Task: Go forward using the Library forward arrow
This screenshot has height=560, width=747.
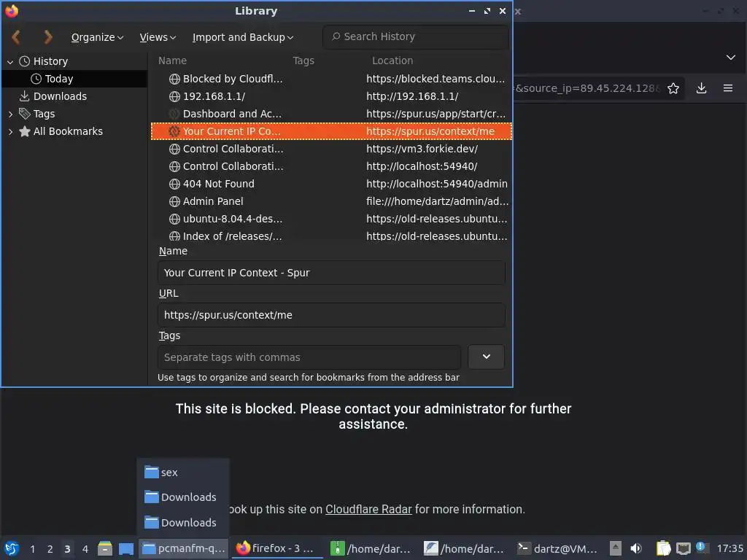Action: coord(47,37)
